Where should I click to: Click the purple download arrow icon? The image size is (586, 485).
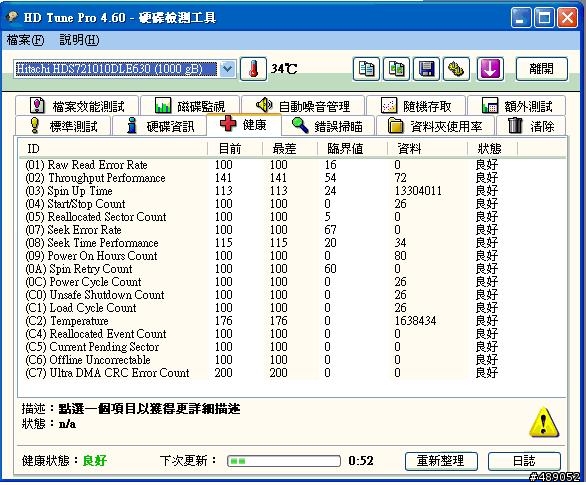[x=490, y=69]
